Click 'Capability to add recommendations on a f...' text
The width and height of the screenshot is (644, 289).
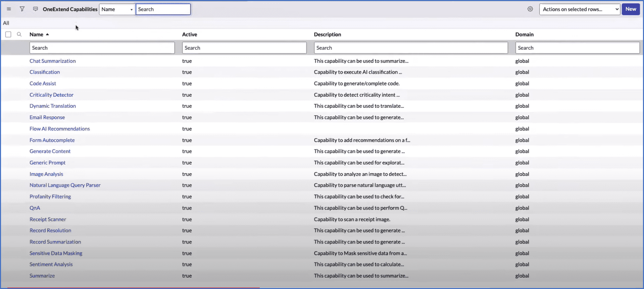(x=362, y=140)
